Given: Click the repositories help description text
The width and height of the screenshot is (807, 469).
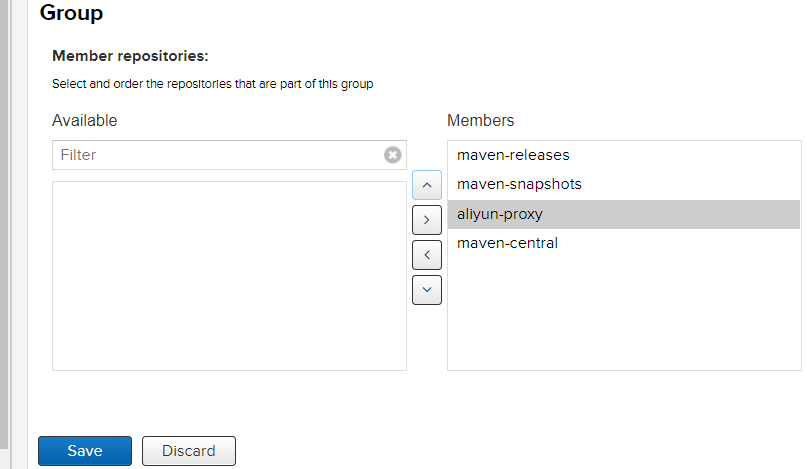Looking at the screenshot, I should tap(212, 84).
